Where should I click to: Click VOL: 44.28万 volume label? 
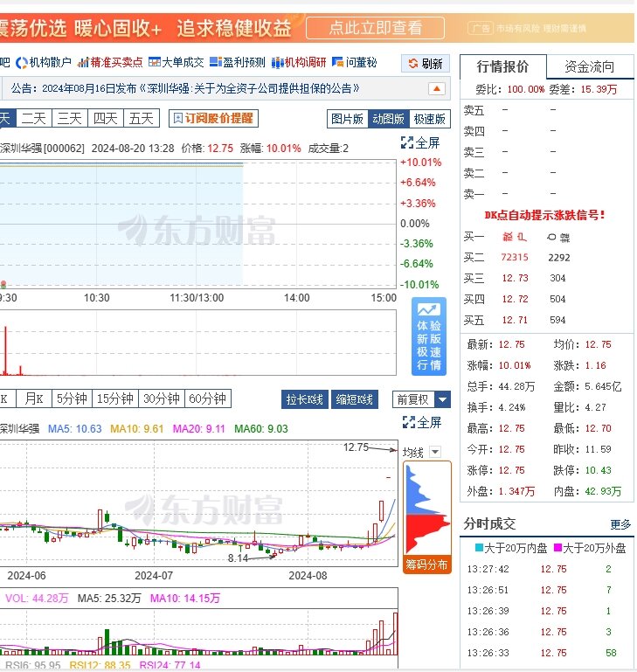(x=37, y=599)
